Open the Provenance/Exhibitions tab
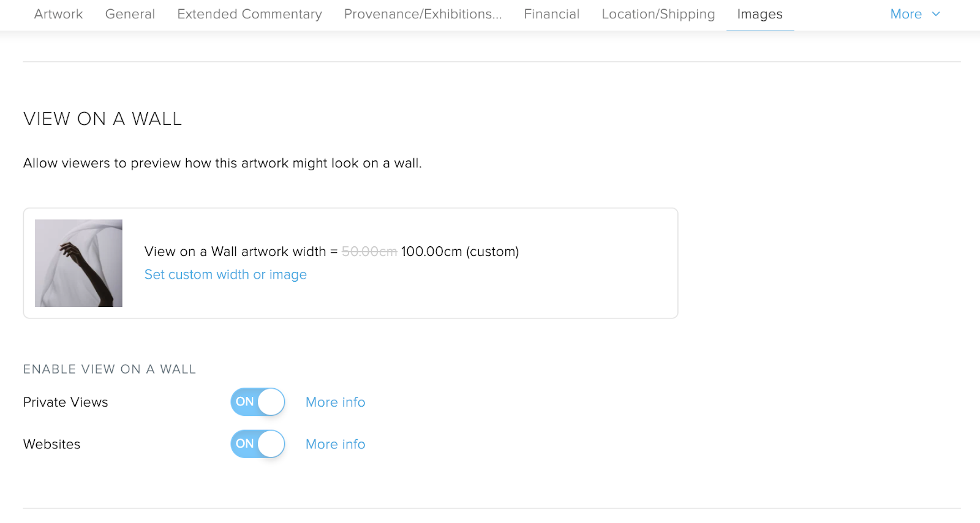Screen dimensions: 980x523 (x=423, y=14)
